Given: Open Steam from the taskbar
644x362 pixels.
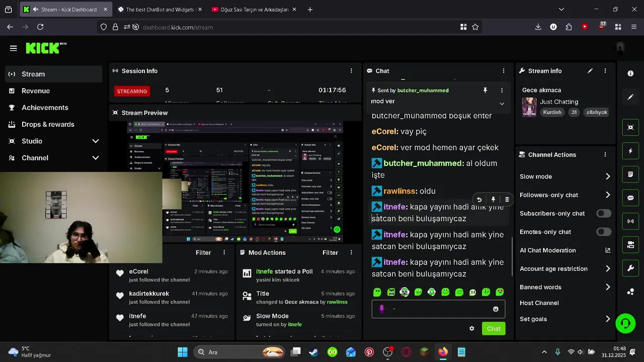Looking at the screenshot, I should click(x=313, y=352).
